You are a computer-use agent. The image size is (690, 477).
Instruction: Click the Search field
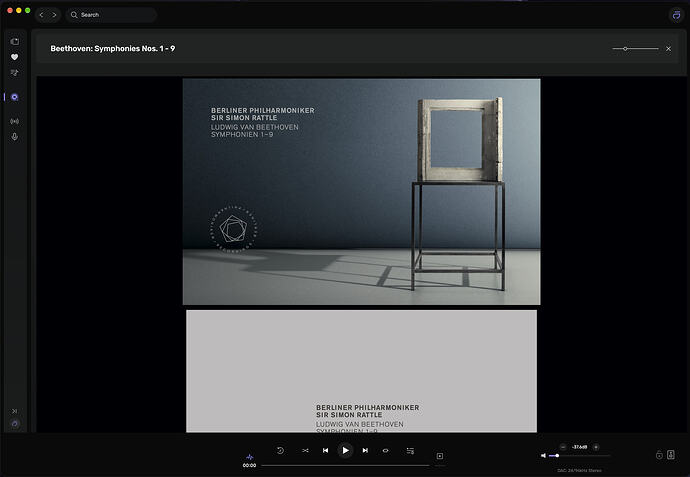click(x=111, y=15)
